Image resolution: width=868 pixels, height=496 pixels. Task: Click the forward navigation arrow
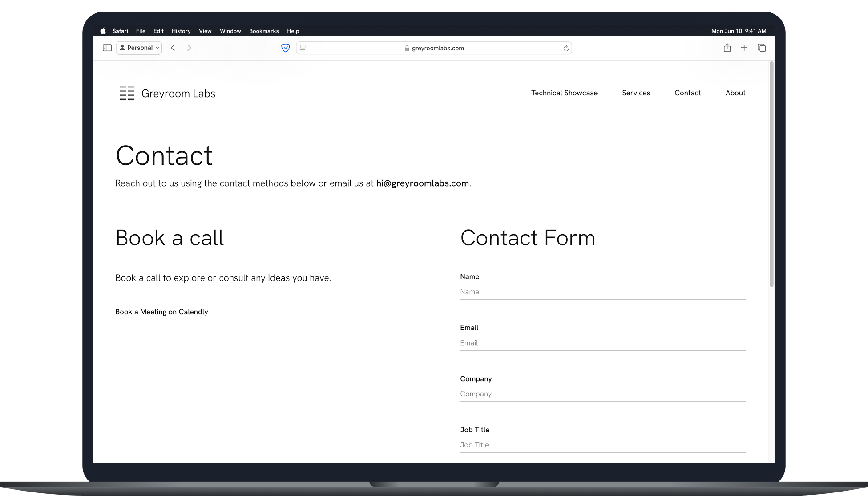pyautogui.click(x=189, y=48)
